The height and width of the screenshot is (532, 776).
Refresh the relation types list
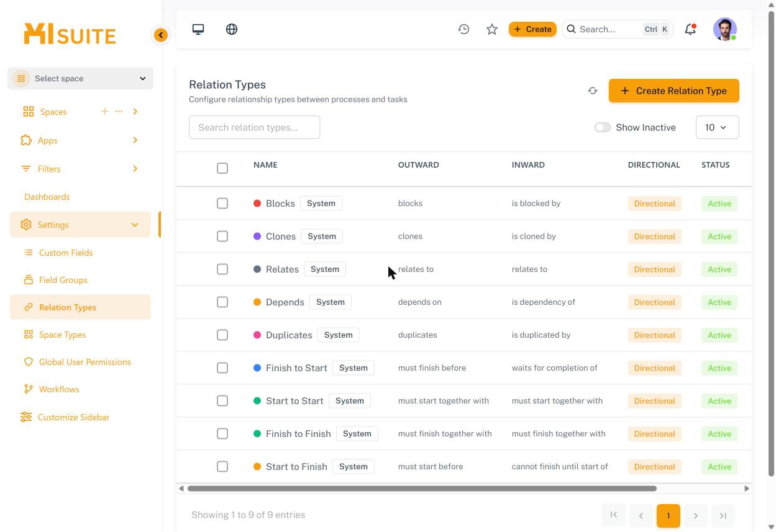coord(593,91)
